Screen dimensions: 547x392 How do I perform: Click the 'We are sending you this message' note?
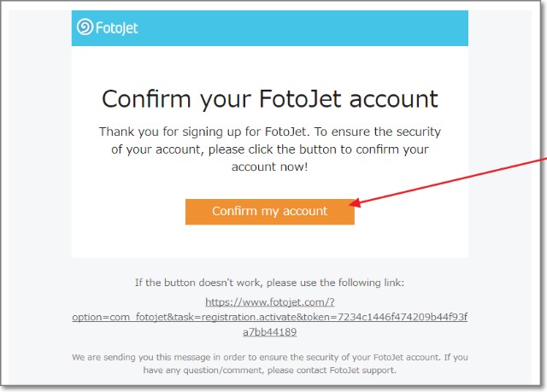point(171,357)
